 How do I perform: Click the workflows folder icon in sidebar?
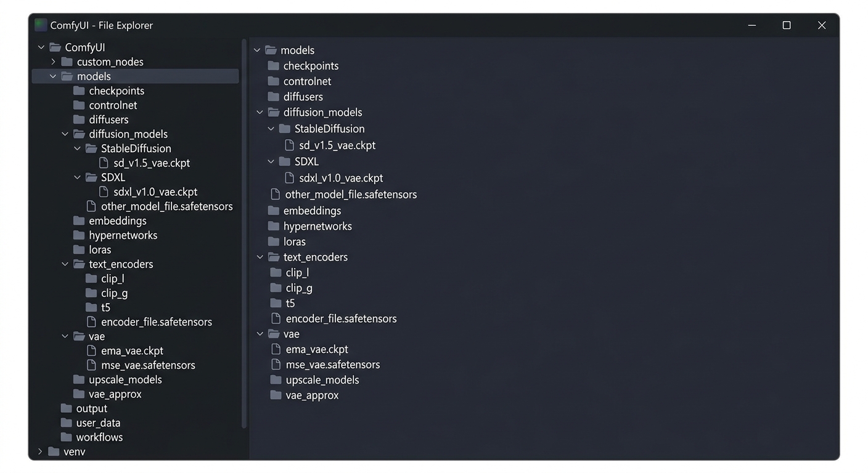(x=67, y=437)
